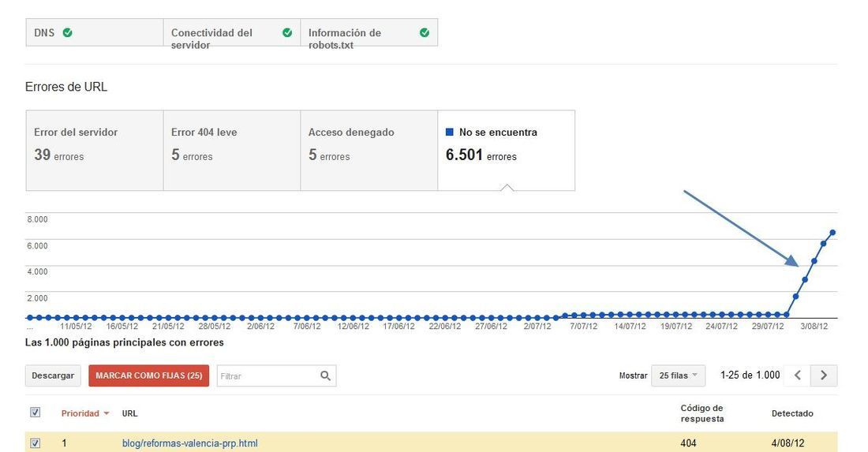The width and height of the screenshot is (868, 452).
Task: Toggle the select-all checkbox in table header
Action: point(35,413)
